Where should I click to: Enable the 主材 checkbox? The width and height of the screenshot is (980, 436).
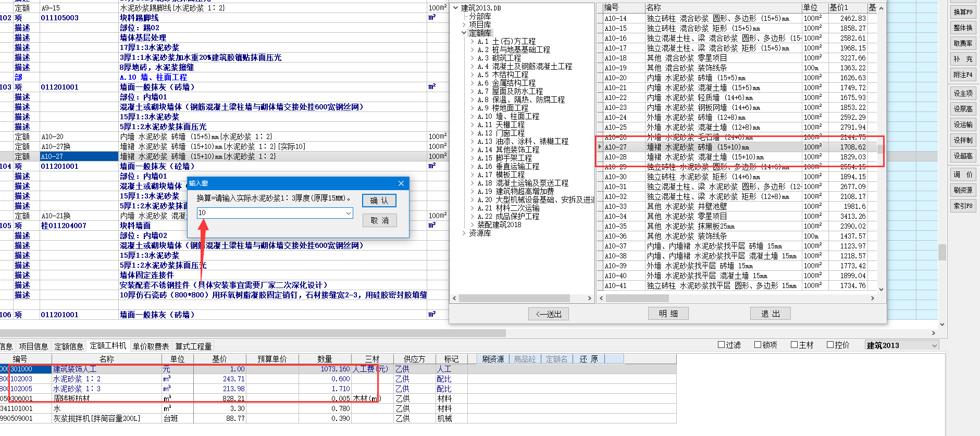[x=795, y=345]
